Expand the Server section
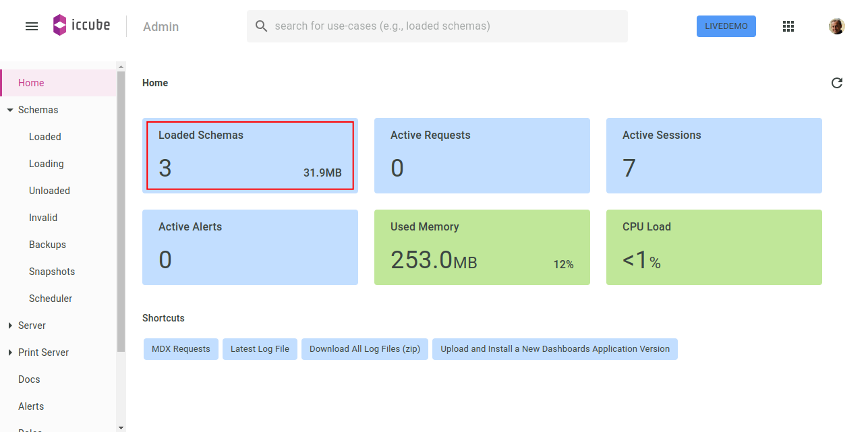The height and width of the screenshot is (432, 868). tap(10, 326)
